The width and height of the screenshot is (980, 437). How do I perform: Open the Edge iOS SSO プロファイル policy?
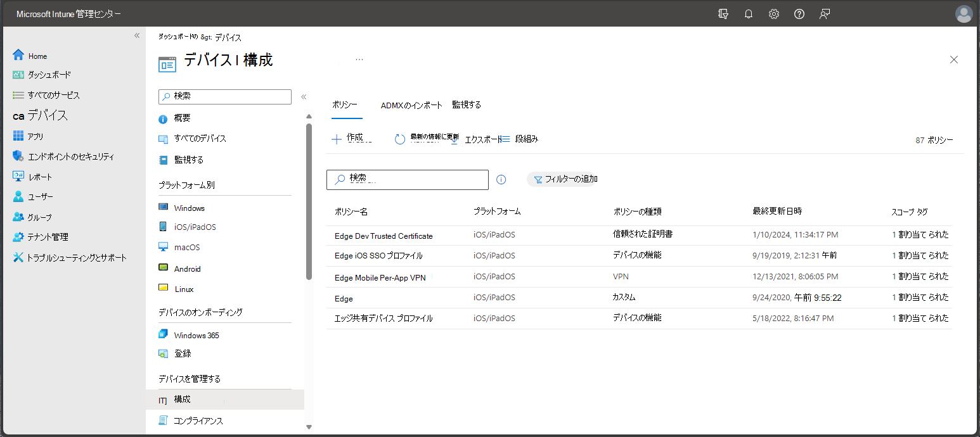[378, 256]
